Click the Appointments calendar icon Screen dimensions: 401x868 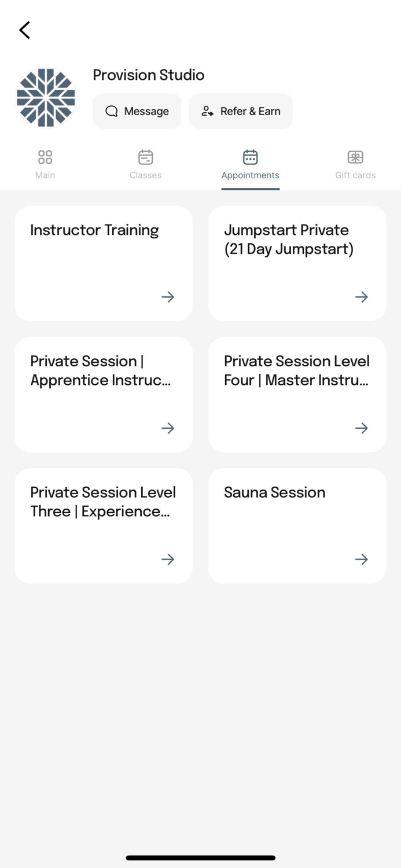point(250,157)
